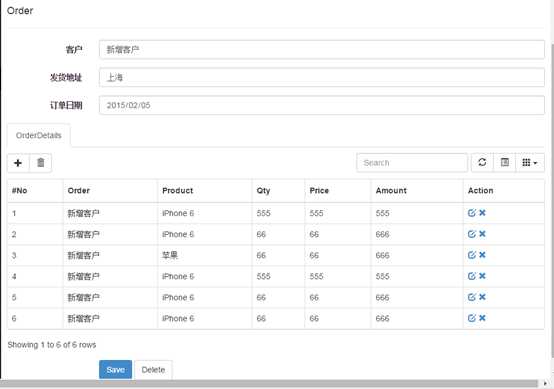
Task: Click the iPhone 6 cell in row 1
Action: coord(205,213)
